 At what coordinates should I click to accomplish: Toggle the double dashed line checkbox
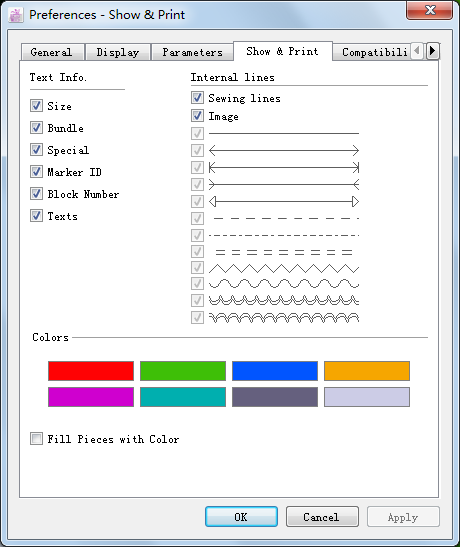[x=197, y=251]
